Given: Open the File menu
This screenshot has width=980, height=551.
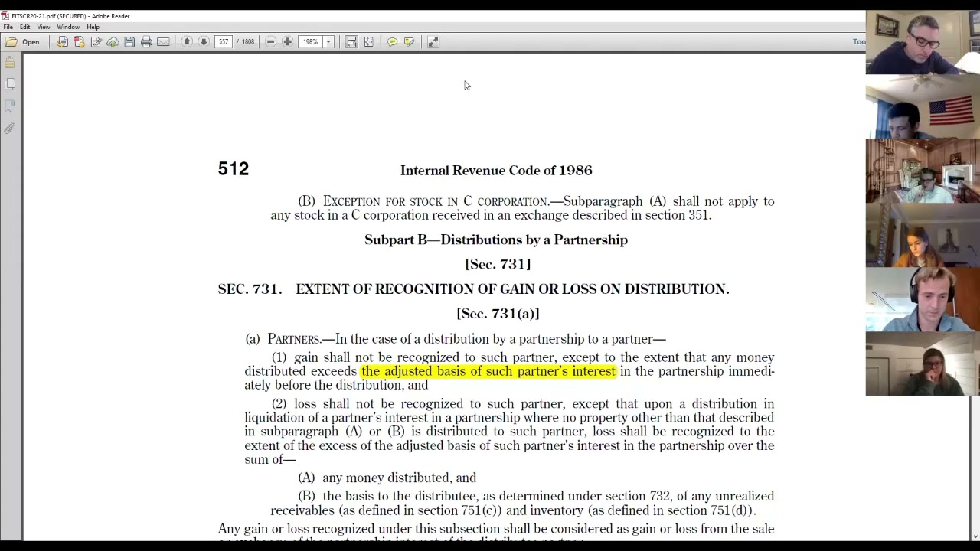Looking at the screenshot, I should (8, 27).
